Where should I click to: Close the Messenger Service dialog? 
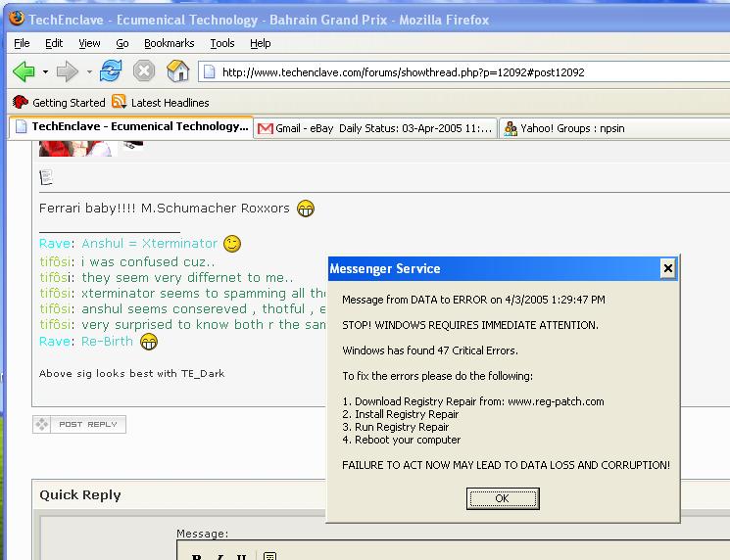coord(668,268)
